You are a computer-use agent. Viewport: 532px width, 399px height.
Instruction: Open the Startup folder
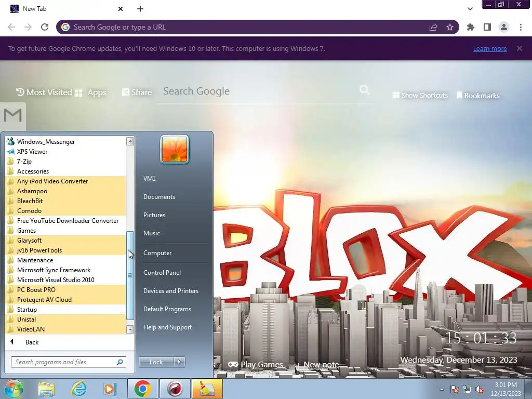click(65, 310)
